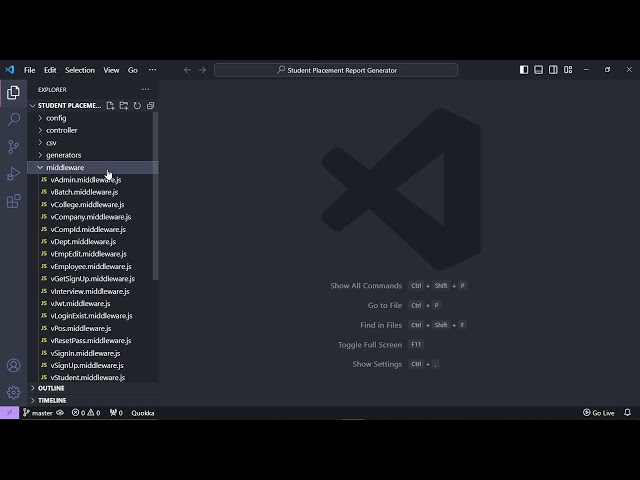Click the New File icon in Explorer
640x480 pixels.
coord(110,106)
